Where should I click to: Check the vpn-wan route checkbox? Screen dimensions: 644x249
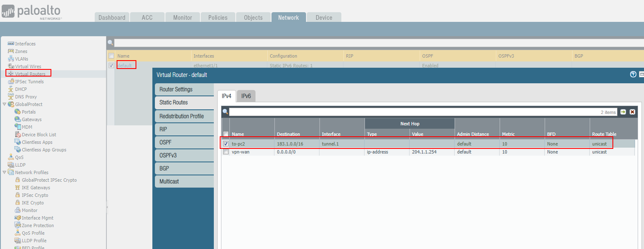tap(226, 152)
